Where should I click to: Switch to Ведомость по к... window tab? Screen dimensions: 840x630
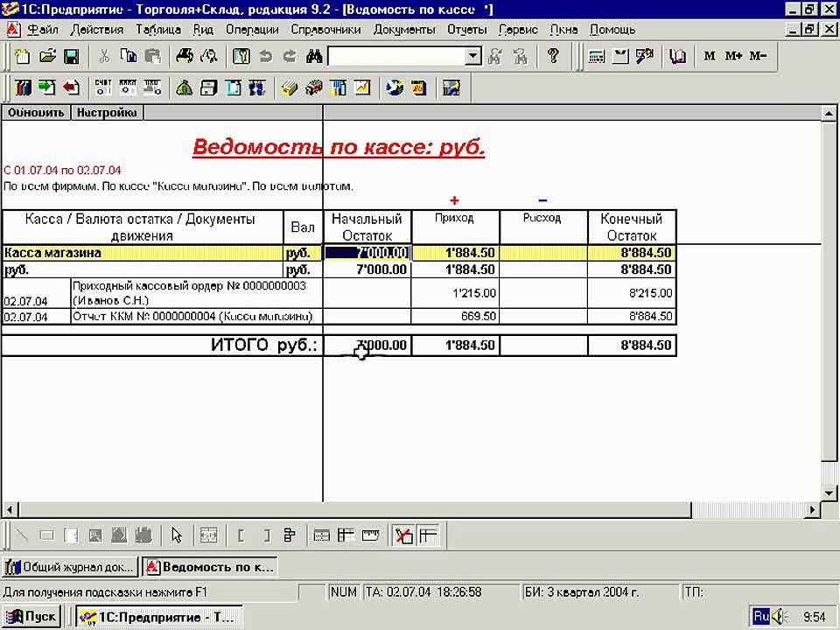pyautogui.click(x=210, y=567)
